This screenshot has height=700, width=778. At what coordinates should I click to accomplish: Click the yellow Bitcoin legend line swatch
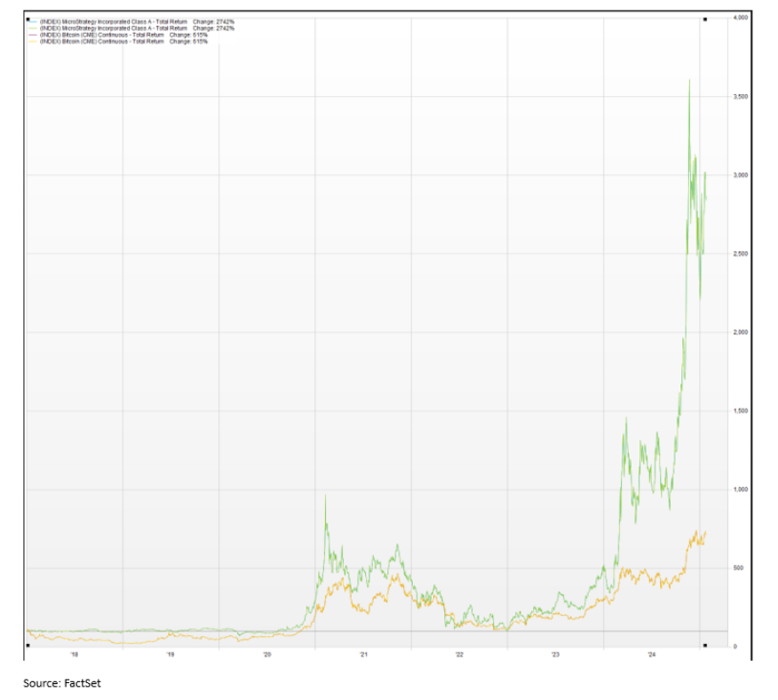[33, 41]
